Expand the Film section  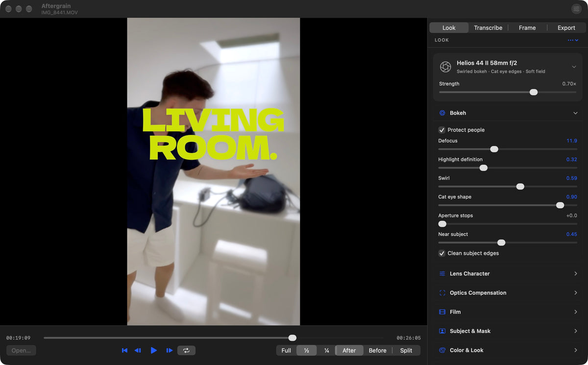click(x=575, y=312)
